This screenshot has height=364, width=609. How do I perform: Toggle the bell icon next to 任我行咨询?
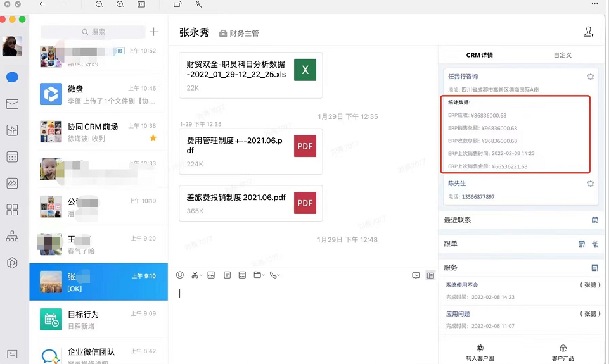(590, 77)
